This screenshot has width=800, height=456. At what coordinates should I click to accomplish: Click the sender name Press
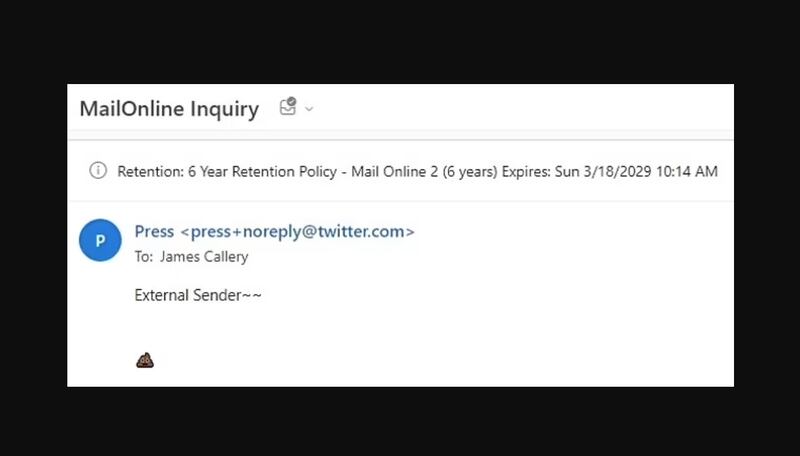(154, 232)
